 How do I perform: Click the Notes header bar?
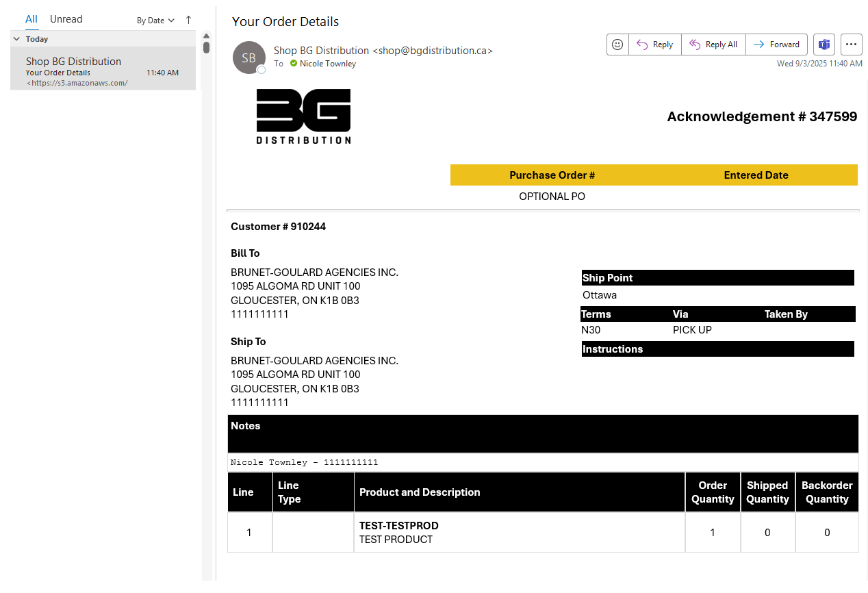pos(543,433)
